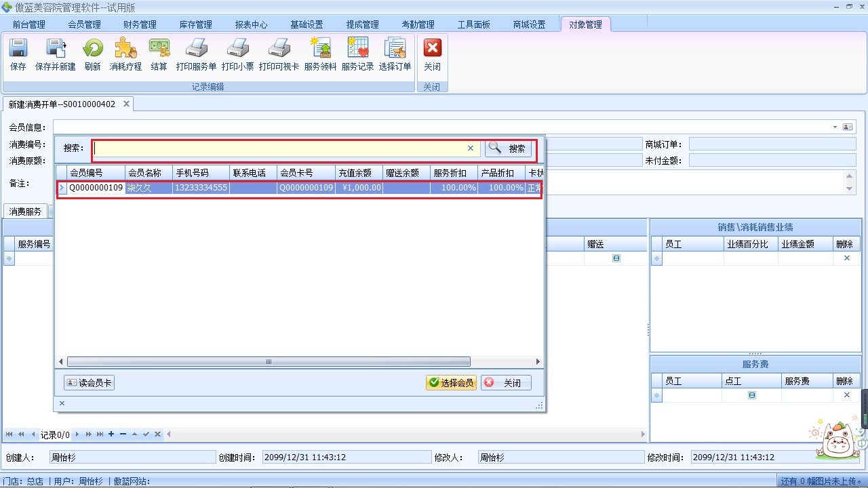This screenshot has width=868, height=488.
Task: Switch to the 对象管理 ribbon tab
Action: pos(585,22)
